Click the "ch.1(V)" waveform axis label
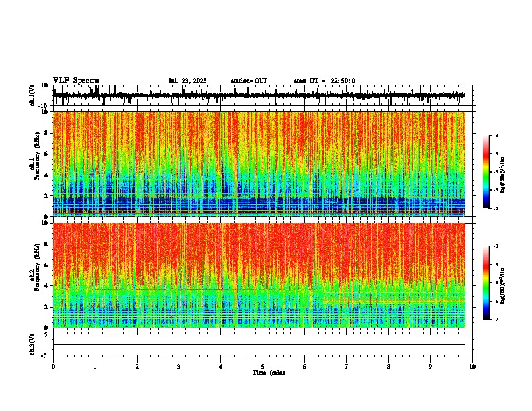The width and height of the screenshot is (532, 411). point(32,95)
